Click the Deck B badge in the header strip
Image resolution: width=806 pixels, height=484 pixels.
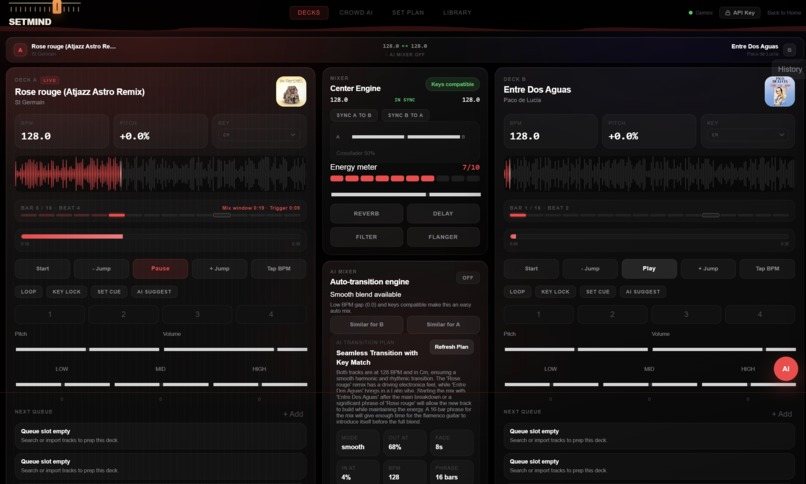[790, 50]
